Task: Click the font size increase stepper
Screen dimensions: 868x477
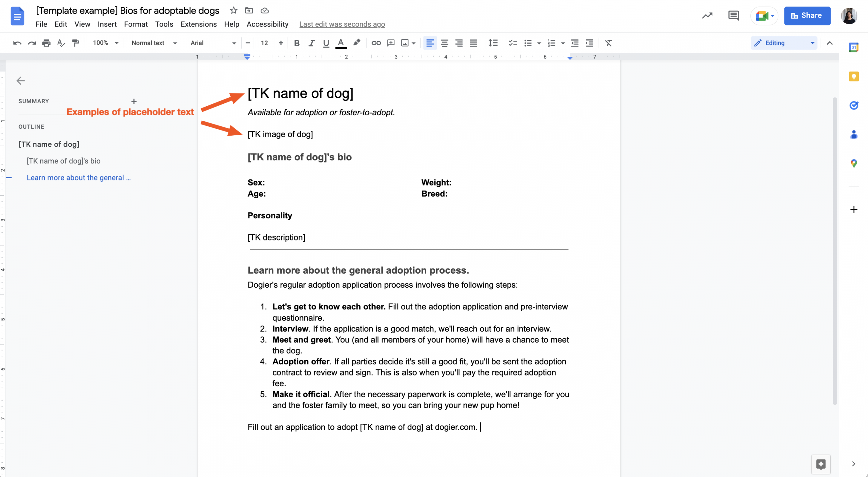Action: [281, 42]
